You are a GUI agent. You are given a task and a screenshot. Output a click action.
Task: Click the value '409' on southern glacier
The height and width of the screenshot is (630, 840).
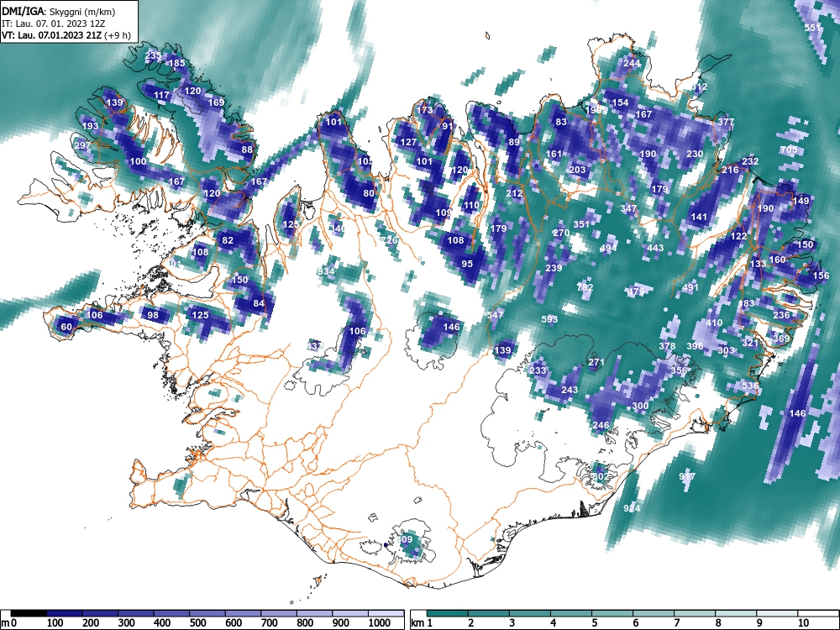pos(405,539)
